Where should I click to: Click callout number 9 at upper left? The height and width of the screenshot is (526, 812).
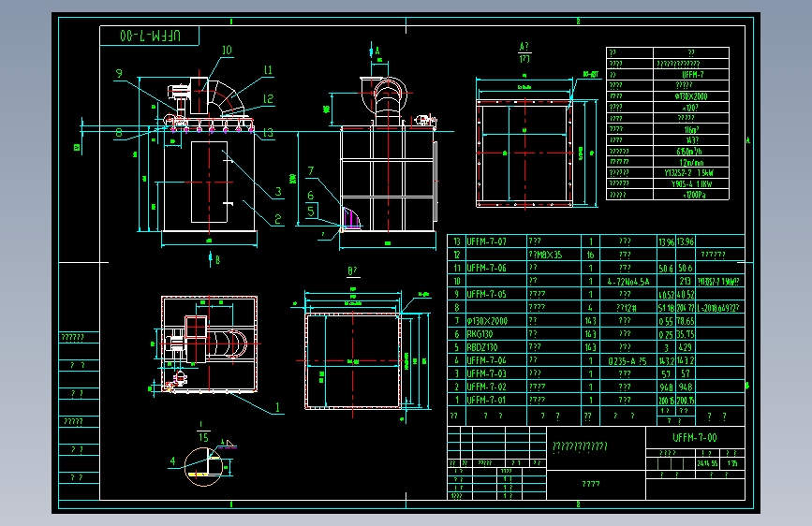[x=119, y=74]
